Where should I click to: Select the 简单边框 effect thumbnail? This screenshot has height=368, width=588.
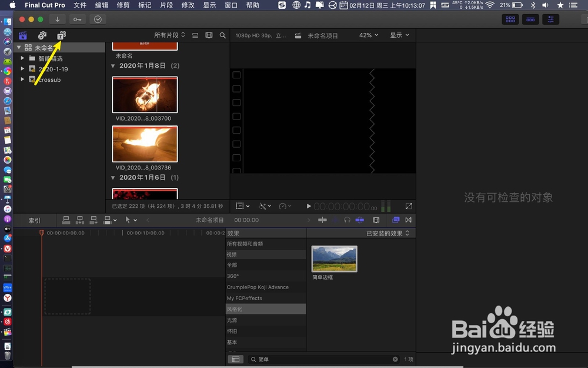pos(334,259)
